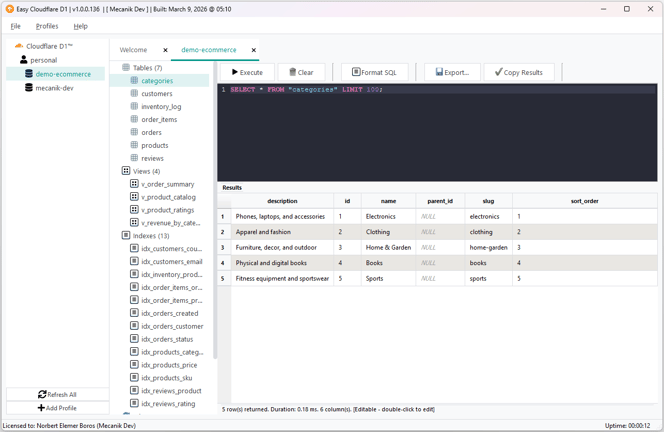The width and height of the screenshot is (664, 432).
Task: Click the idx_customers_email index icon
Action: 134,261
